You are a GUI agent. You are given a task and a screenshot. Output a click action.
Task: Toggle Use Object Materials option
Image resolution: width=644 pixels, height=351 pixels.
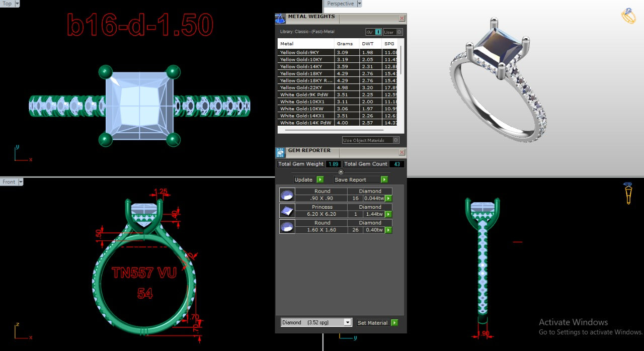(x=371, y=140)
